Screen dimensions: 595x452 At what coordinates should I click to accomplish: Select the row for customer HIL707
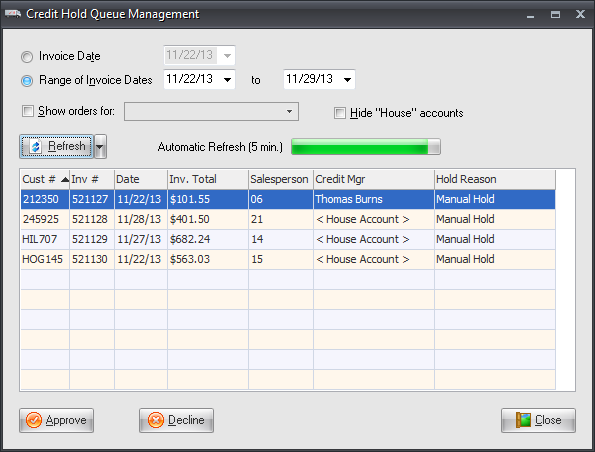pos(288,239)
